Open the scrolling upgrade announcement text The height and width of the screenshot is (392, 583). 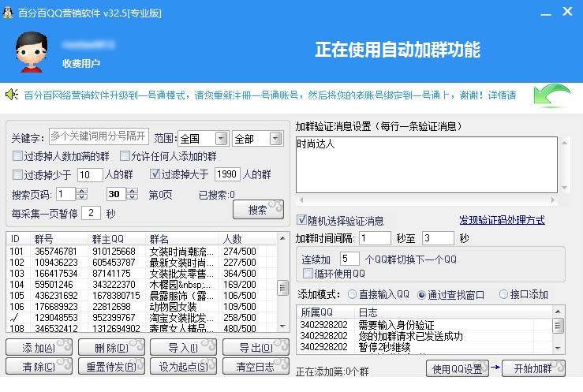click(270, 95)
